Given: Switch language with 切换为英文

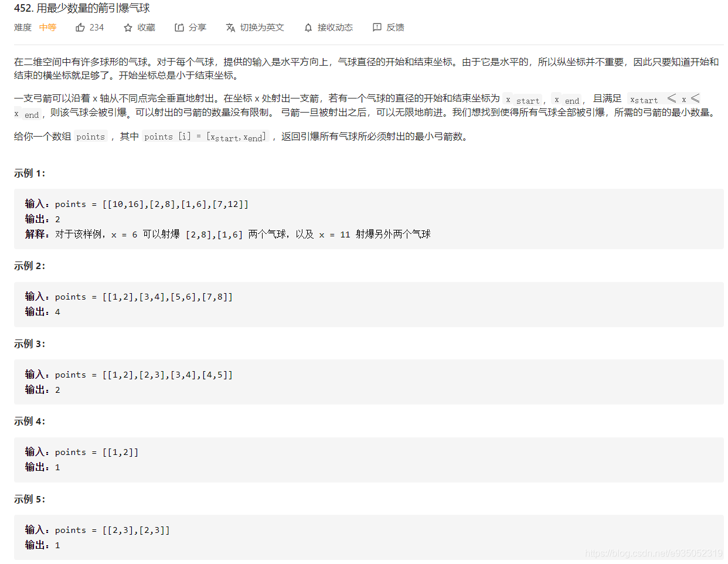Looking at the screenshot, I should [x=255, y=28].
